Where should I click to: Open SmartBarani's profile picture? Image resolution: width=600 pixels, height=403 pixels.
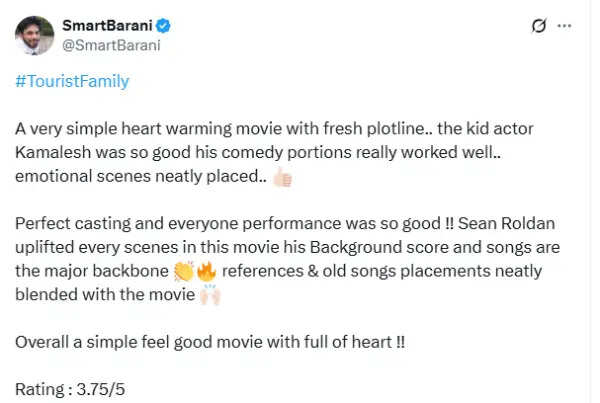pos(34,35)
